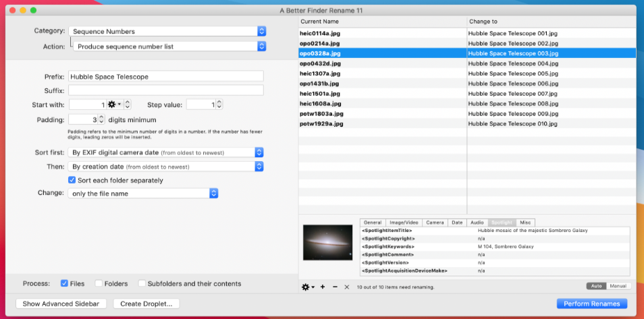The image size is (644, 319).
Task: Click the Padding digits stepper arrows
Action: pyautogui.click(x=101, y=119)
